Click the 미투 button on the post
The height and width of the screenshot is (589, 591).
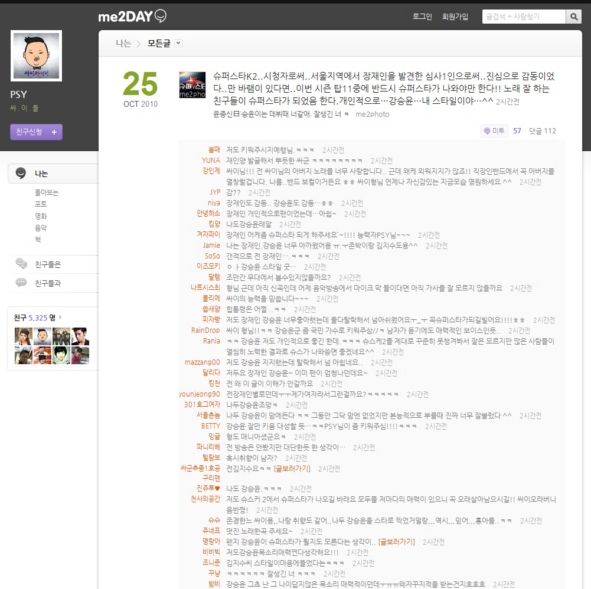pyautogui.click(x=494, y=131)
